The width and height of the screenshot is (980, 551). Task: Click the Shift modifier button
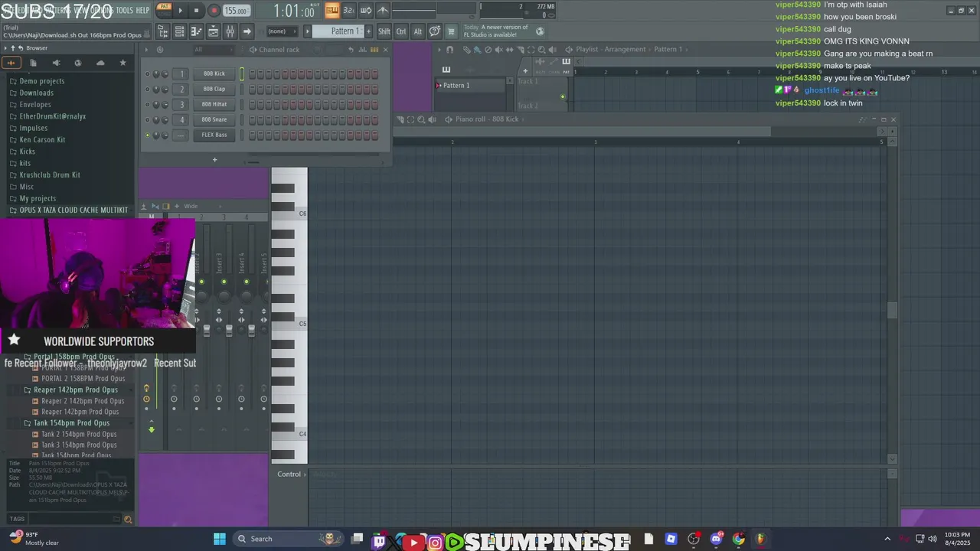click(384, 31)
